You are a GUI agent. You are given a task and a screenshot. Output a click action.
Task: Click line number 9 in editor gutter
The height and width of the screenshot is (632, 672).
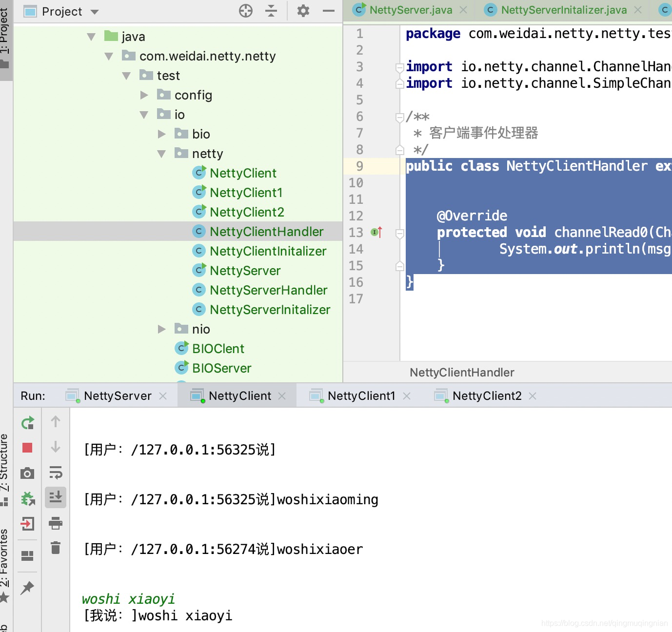click(359, 166)
